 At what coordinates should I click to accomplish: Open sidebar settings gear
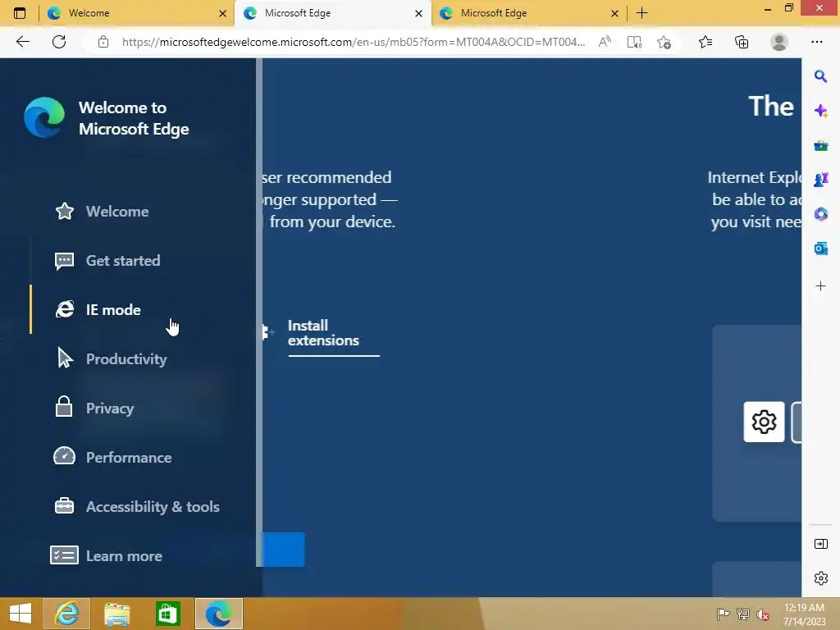pyautogui.click(x=820, y=578)
